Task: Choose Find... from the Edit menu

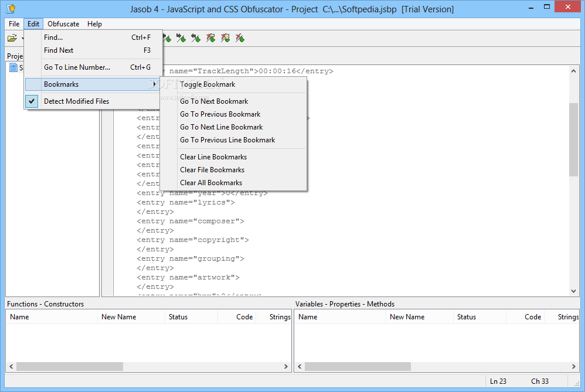Action: click(x=94, y=38)
